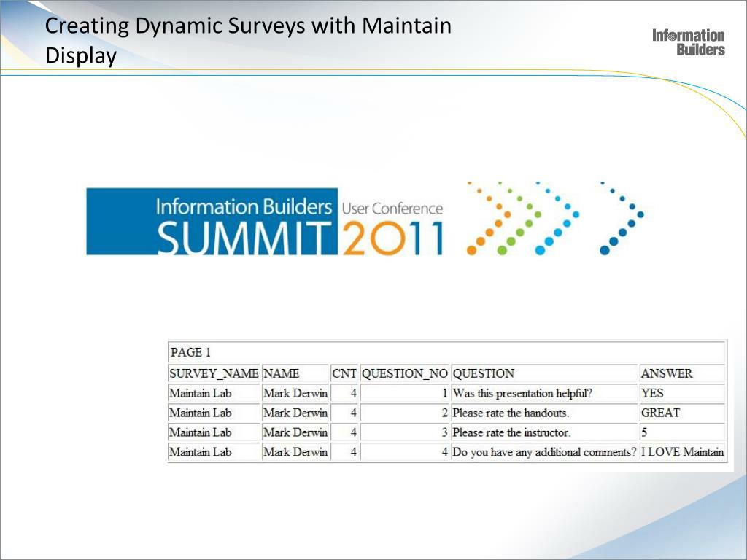Click CNT value '4' in the presentation helpful row
747x560 pixels.
[x=344, y=393]
